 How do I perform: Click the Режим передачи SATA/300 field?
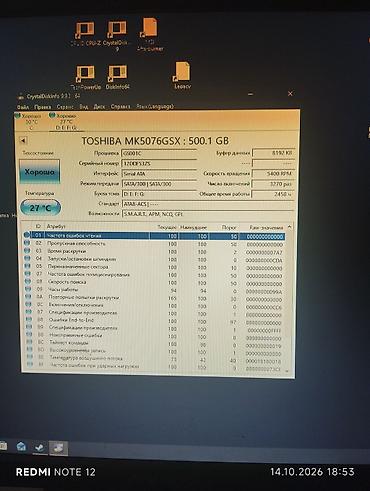pos(159,184)
